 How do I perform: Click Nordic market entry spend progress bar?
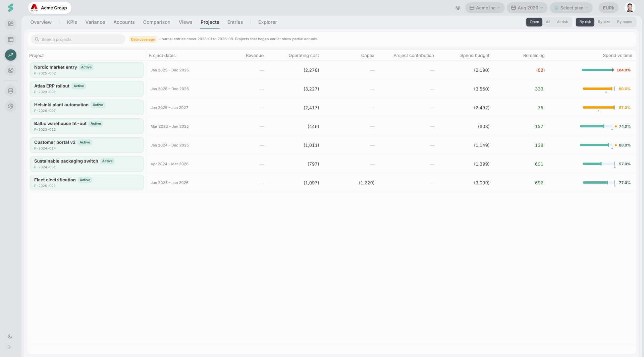point(598,70)
